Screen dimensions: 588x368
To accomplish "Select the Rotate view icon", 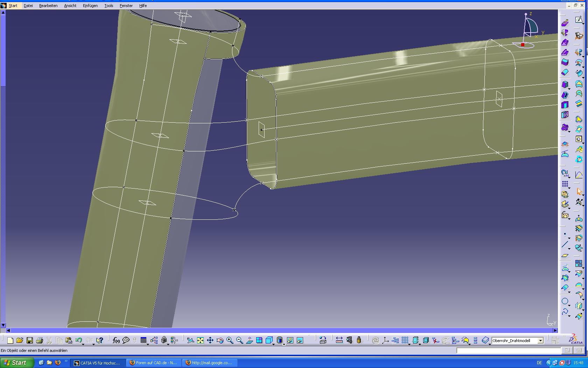I will click(220, 340).
